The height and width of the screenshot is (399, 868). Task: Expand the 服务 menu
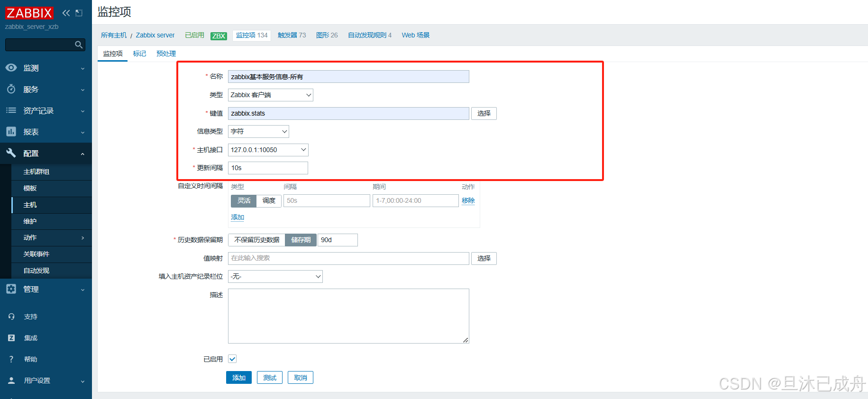pos(82,90)
